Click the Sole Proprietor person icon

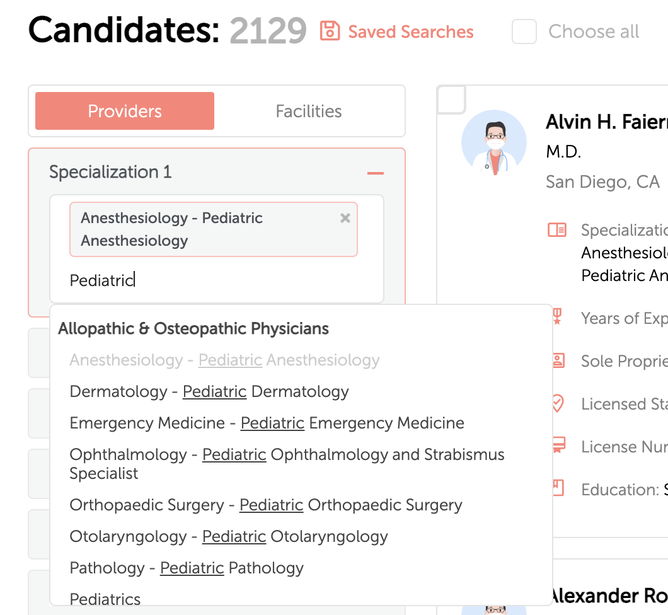pyautogui.click(x=559, y=361)
